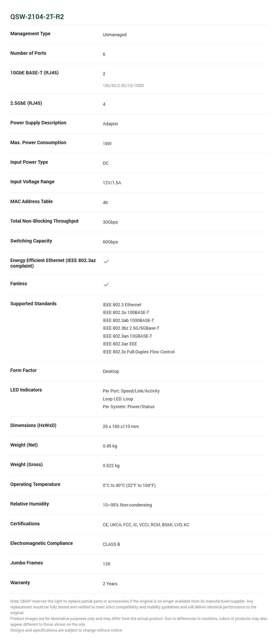Screen dimensions: 278x644
Task: Click IEEE 802.3x Full-Duplex Flow Control line
Action: [138, 352]
